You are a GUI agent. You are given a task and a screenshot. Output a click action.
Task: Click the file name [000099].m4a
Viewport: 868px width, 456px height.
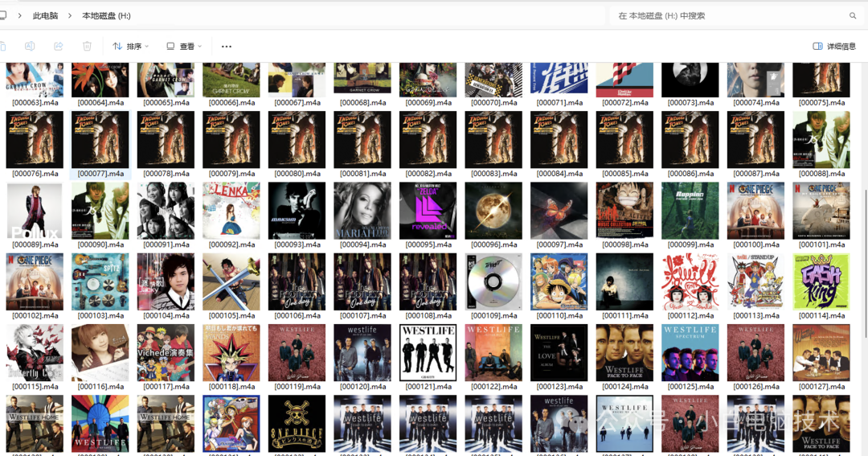coord(690,244)
